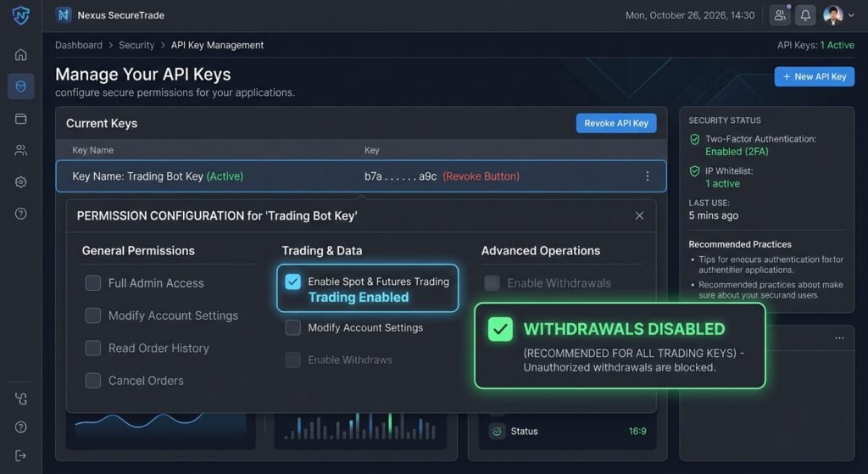Select the Security shield sidebar icon
868x474 pixels.
20,86
